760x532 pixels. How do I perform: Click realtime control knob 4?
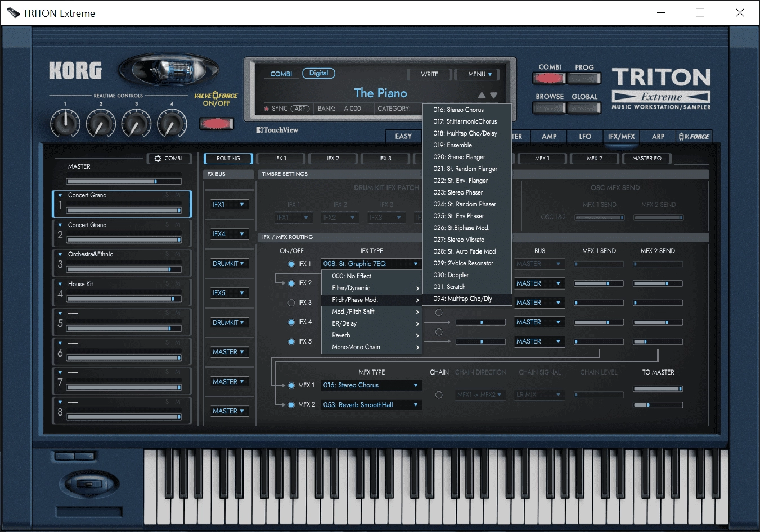[x=172, y=123]
